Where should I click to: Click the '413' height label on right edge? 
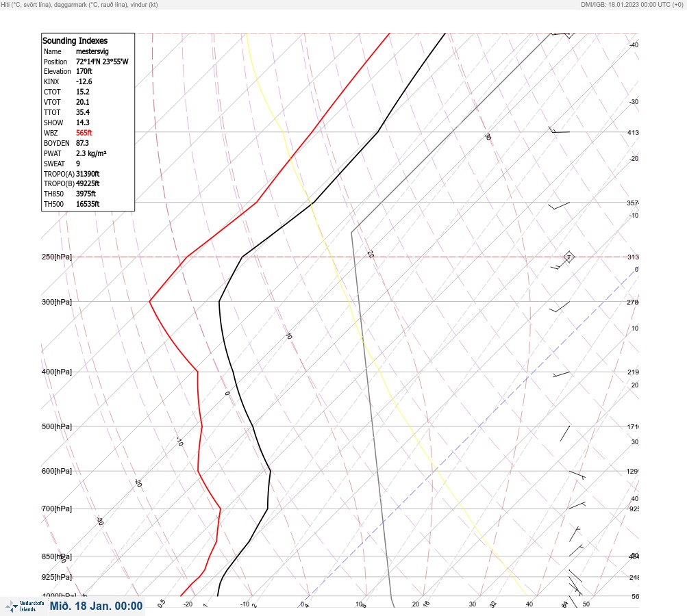[x=633, y=132]
